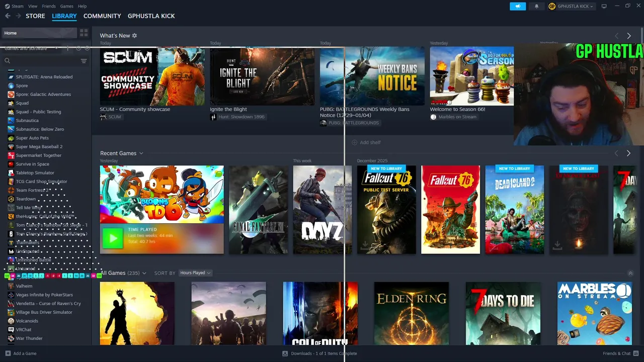The image size is (644, 362).
Task: Select Squad in the game list
Action: click(x=22, y=103)
